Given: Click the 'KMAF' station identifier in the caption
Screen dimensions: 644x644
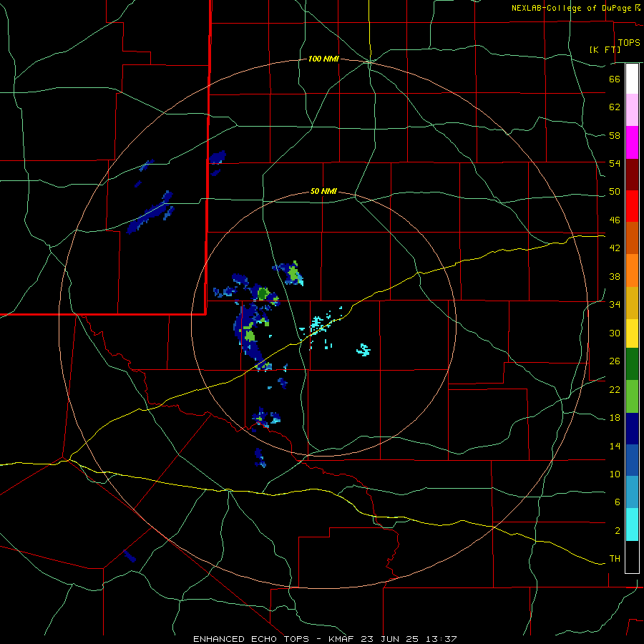Looking at the screenshot, I should click(x=342, y=639).
